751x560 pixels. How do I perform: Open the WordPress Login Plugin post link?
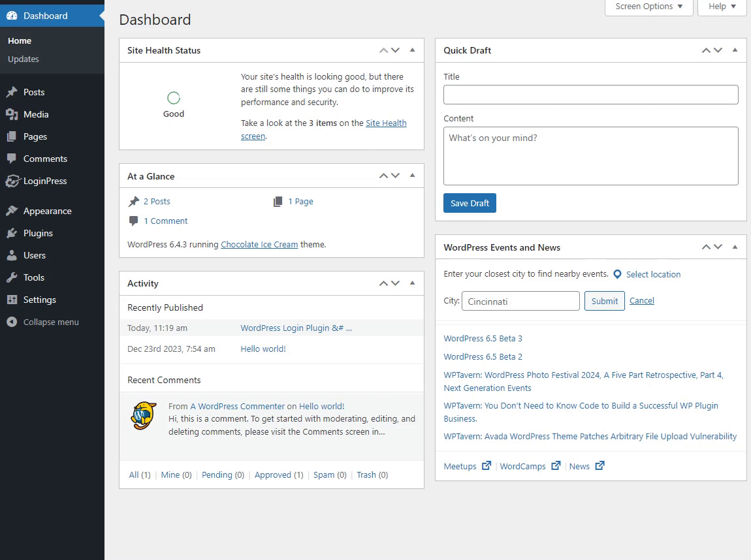coord(296,328)
